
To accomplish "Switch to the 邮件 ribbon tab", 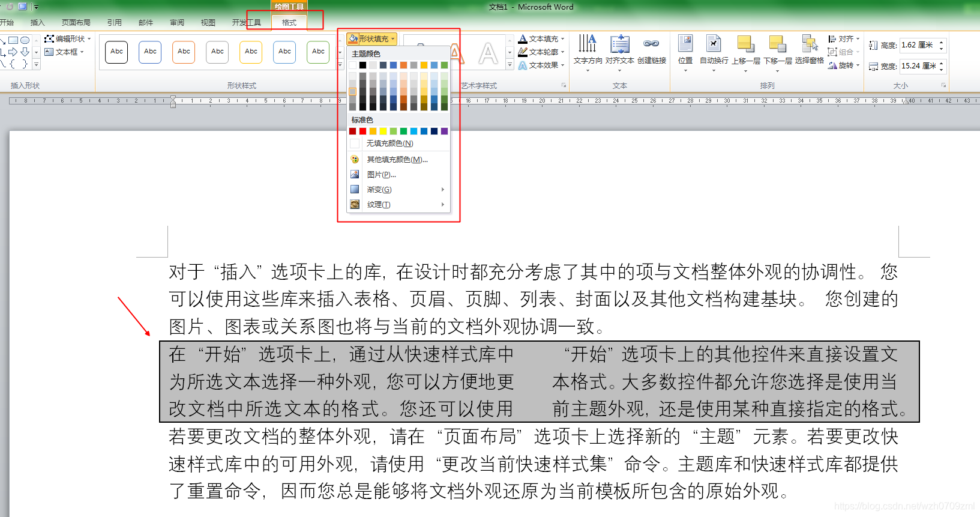I will (146, 23).
